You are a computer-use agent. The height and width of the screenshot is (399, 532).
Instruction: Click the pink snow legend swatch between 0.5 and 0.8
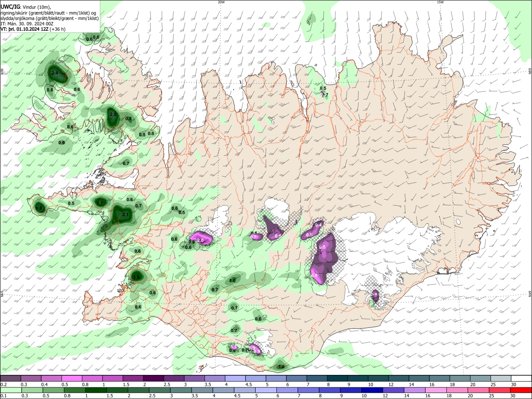[x=71, y=379]
